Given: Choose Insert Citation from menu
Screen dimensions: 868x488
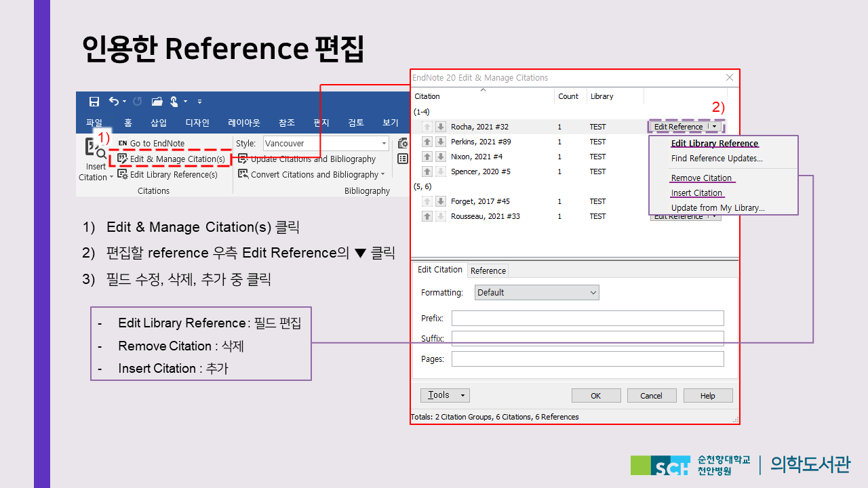Looking at the screenshot, I should coord(696,193).
